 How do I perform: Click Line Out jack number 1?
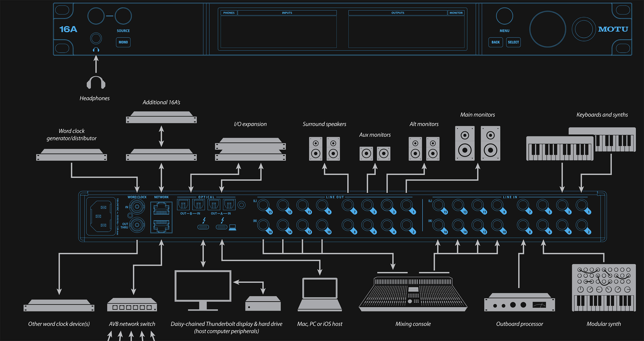[406, 205]
